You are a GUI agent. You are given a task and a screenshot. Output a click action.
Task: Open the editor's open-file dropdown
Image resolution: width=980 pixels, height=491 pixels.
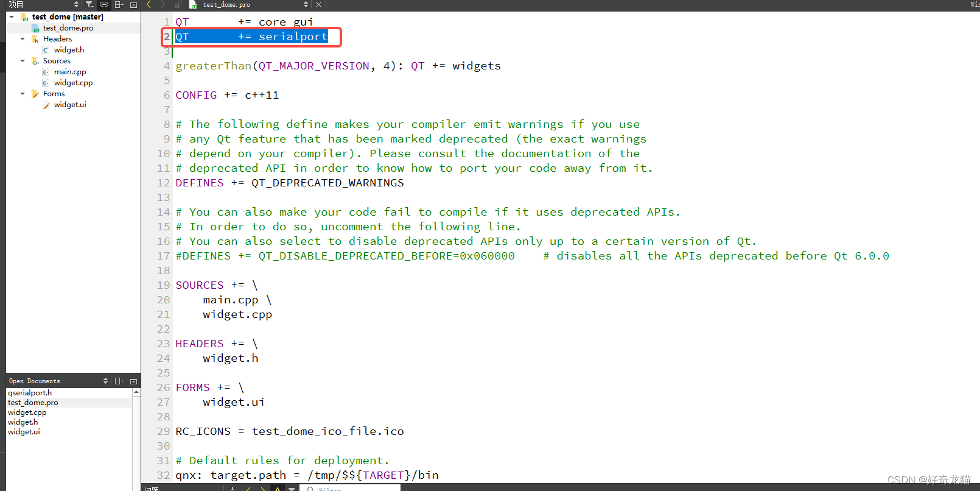306,5
